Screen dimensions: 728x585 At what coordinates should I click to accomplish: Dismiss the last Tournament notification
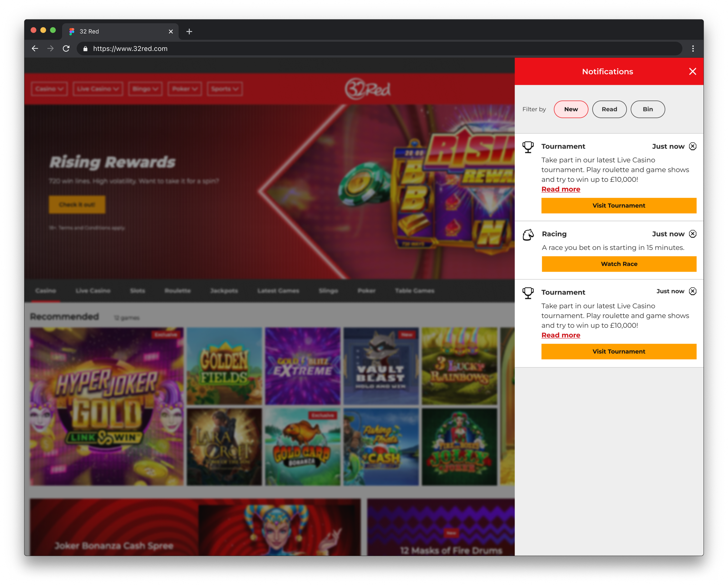coord(692,291)
